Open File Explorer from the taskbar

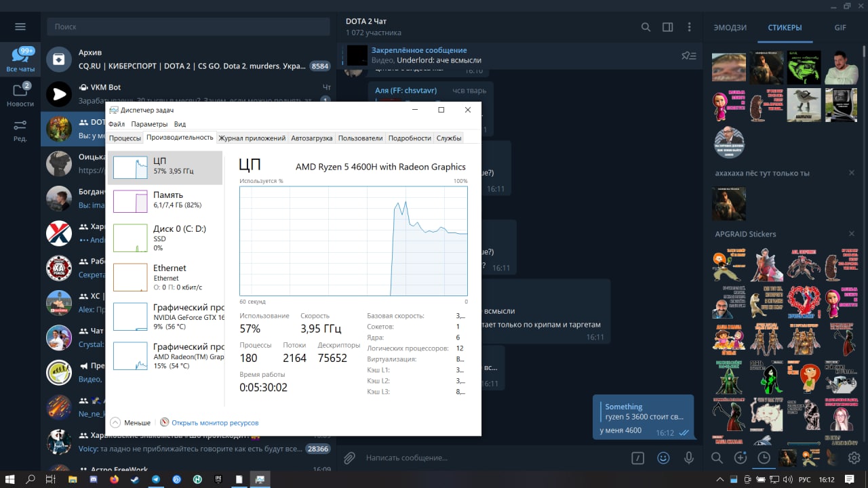(x=73, y=479)
